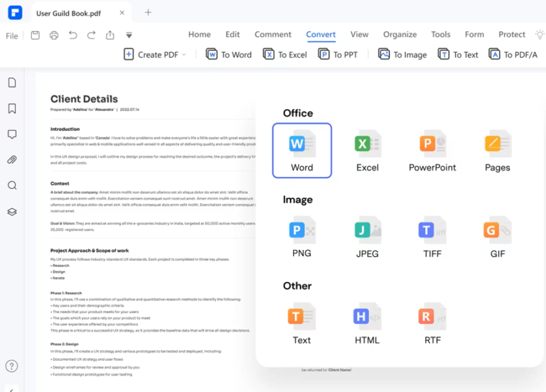Click the To Image button
546x392 pixels.
point(402,55)
